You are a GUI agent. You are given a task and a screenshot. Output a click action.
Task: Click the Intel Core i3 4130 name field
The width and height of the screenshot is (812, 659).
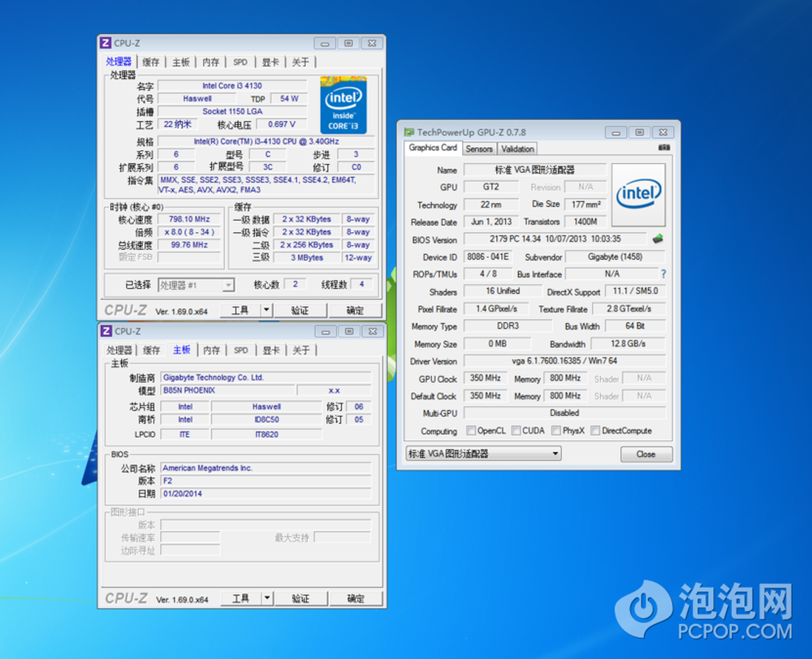pos(232,85)
